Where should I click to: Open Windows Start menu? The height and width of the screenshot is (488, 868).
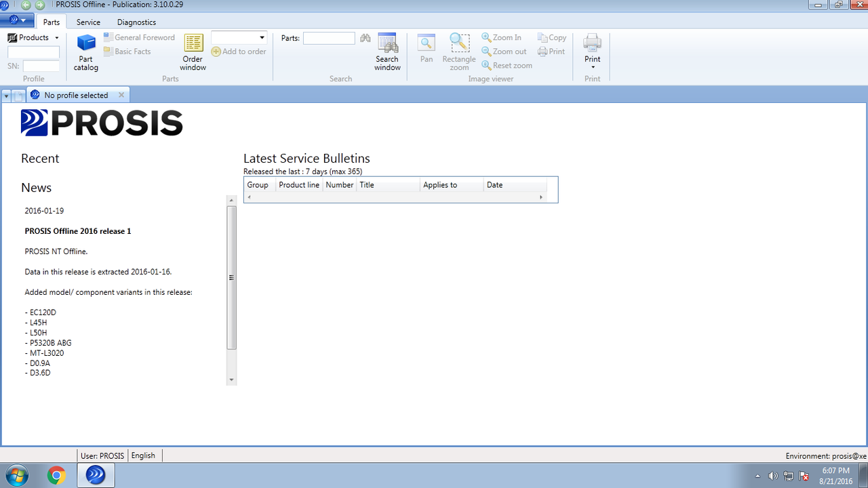pyautogui.click(x=16, y=475)
